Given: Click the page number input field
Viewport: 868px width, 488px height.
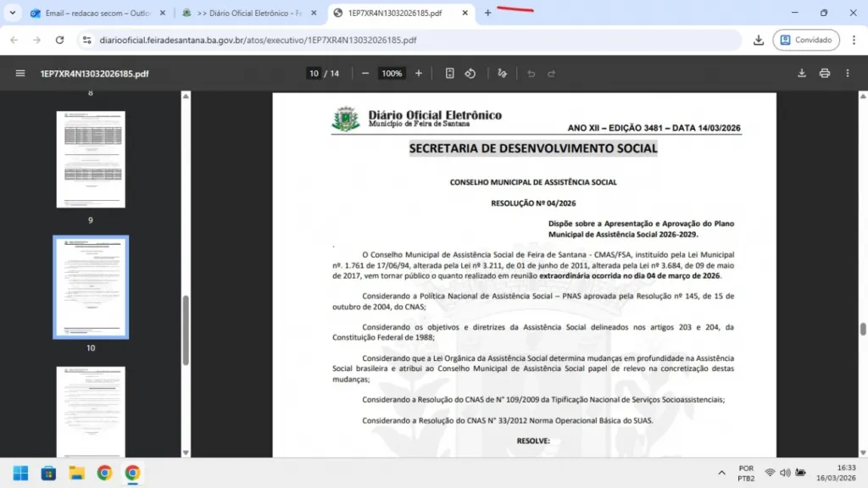Looking at the screenshot, I should tap(314, 74).
